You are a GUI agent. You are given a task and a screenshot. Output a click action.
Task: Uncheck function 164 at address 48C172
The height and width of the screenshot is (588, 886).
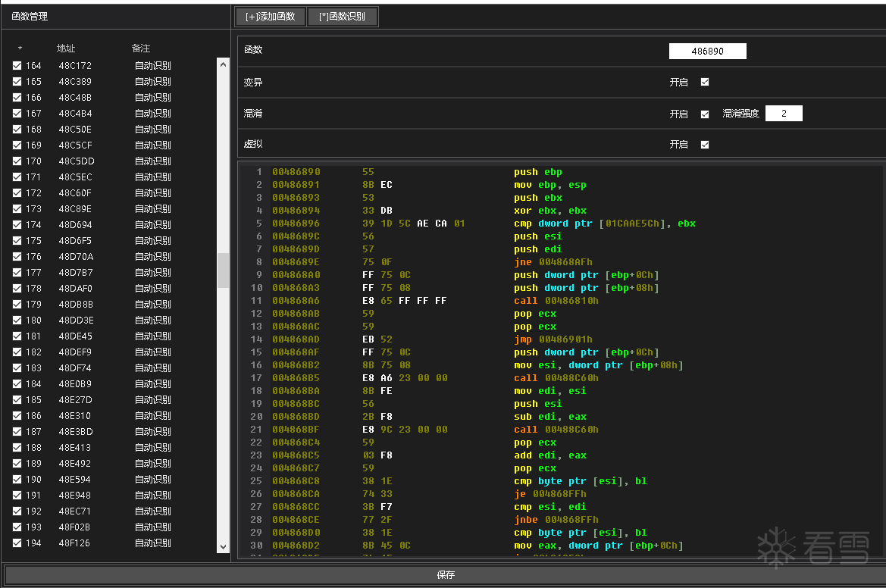(17, 66)
